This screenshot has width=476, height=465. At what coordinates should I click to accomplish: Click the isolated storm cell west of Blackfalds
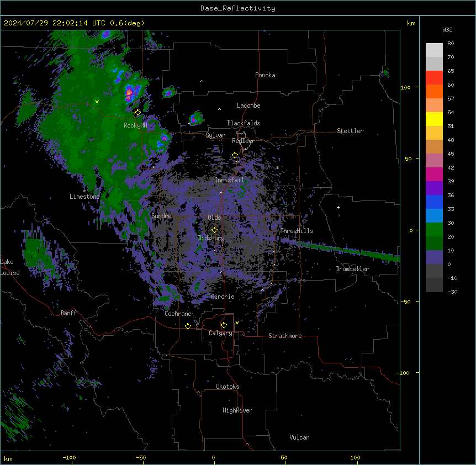pyautogui.click(x=196, y=118)
